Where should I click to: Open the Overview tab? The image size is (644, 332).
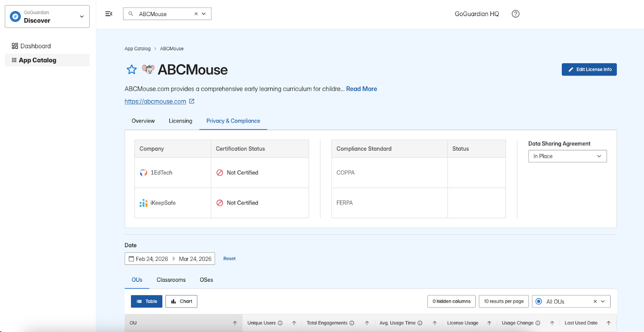pos(143,121)
